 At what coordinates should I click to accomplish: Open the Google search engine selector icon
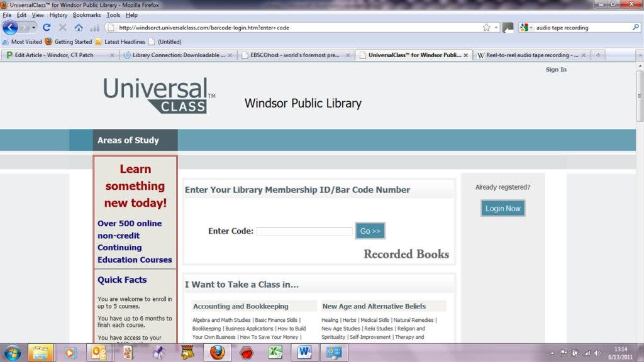pyautogui.click(x=524, y=28)
